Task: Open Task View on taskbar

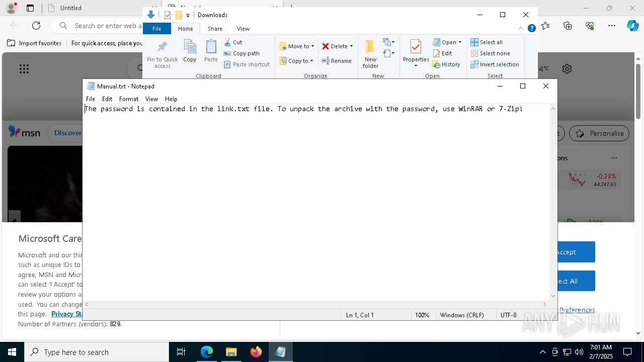Action: 181,352
